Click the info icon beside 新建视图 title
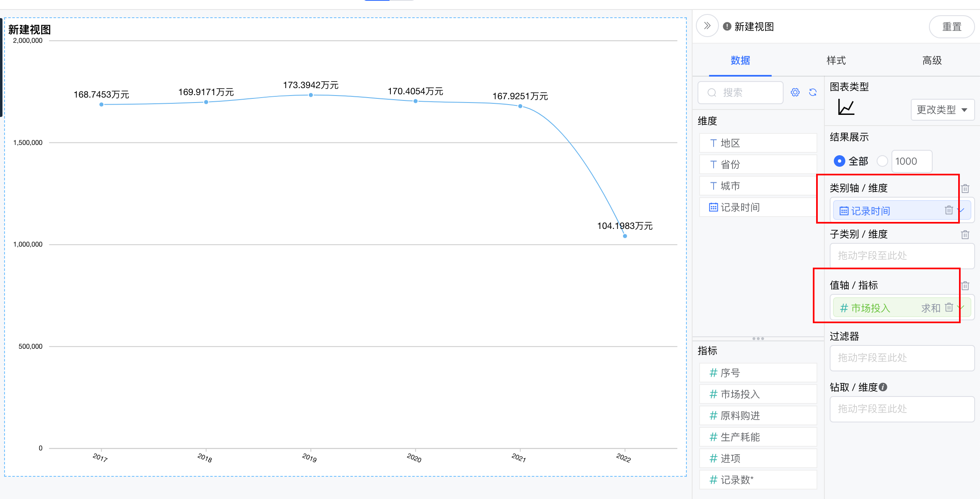 pyautogui.click(x=727, y=26)
